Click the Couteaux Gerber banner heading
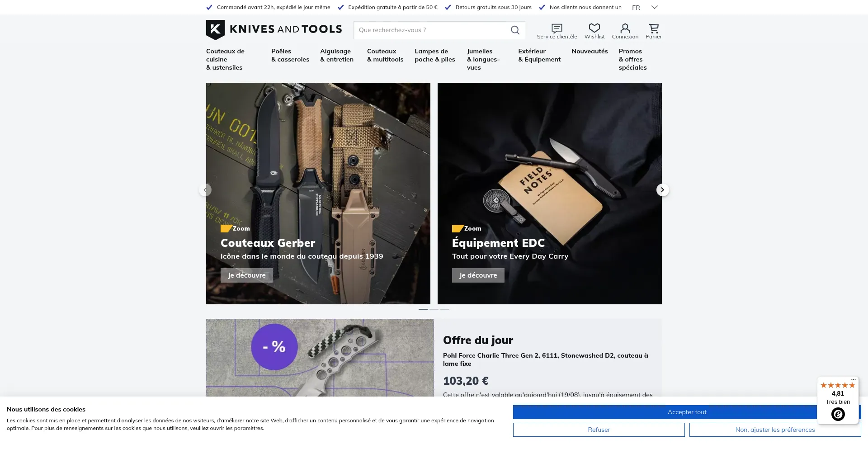The image size is (868, 449). coord(268,243)
